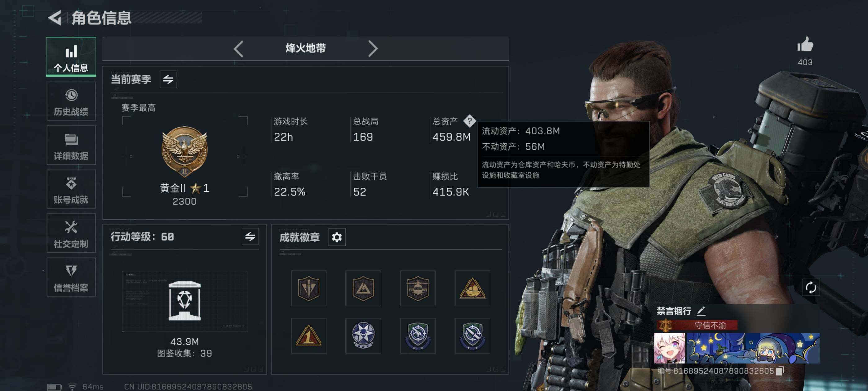
Task: Open the 详细数据 tab
Action: (71, 145)
